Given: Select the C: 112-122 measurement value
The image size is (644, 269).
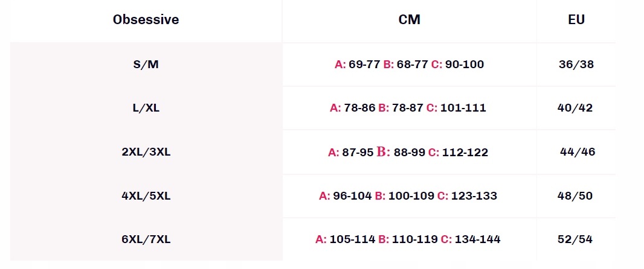Looking at the screenshot, I should (x=458, y=153).
